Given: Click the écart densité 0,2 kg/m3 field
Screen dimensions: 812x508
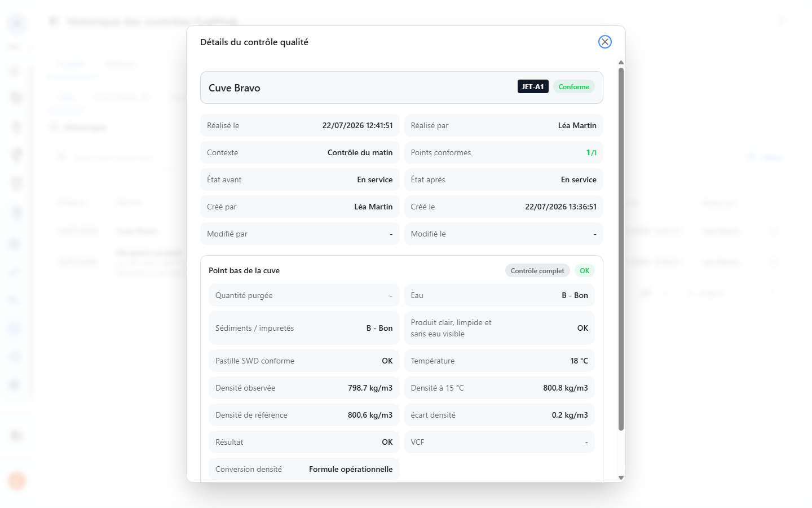Looking at the screenshot, I should click(x=500, y=415).
